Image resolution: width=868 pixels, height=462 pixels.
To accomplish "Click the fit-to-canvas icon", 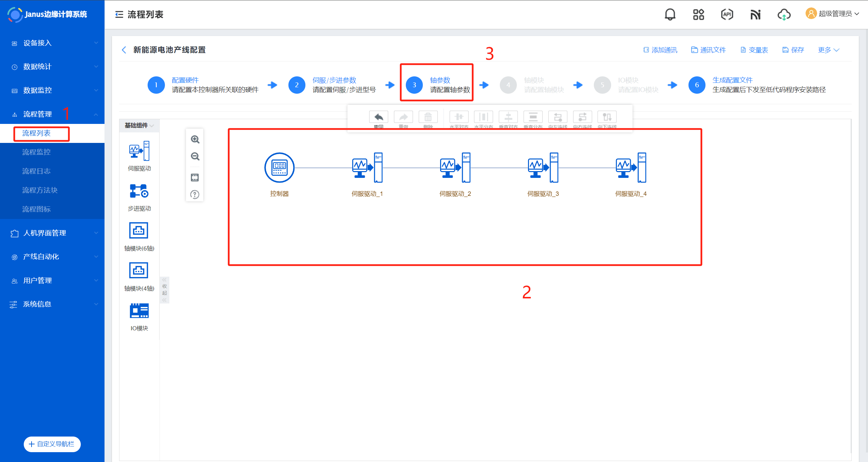I will click(x=195, y=178).
